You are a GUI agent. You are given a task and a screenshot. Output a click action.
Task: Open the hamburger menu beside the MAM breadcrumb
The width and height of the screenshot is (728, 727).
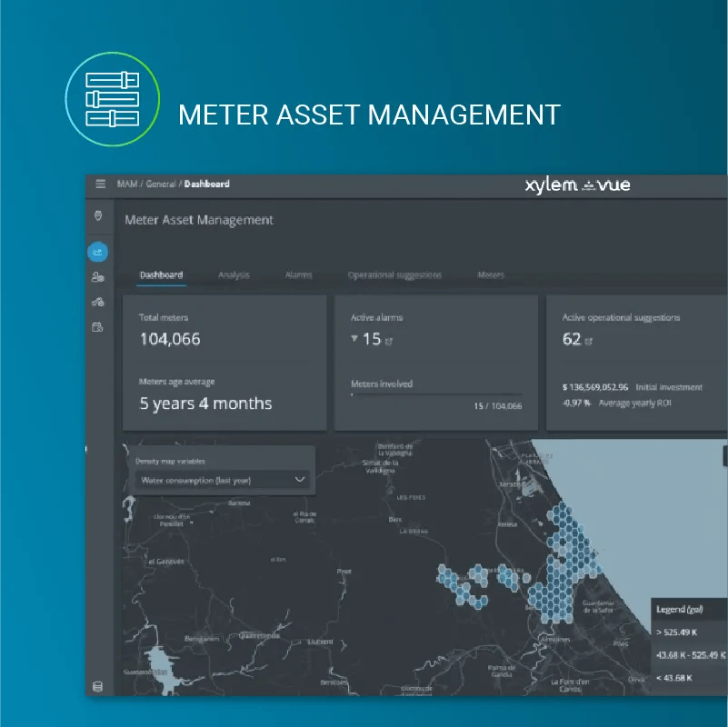(100, 184)
